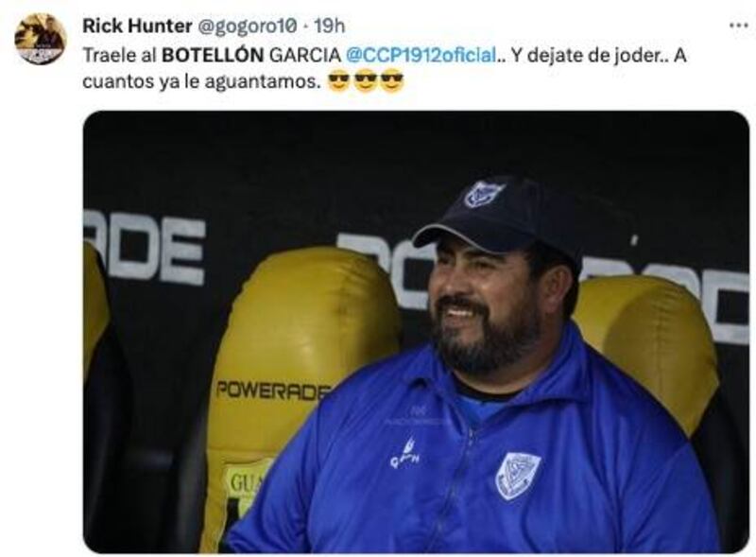Open the attached photo in full view

[416, 332]
